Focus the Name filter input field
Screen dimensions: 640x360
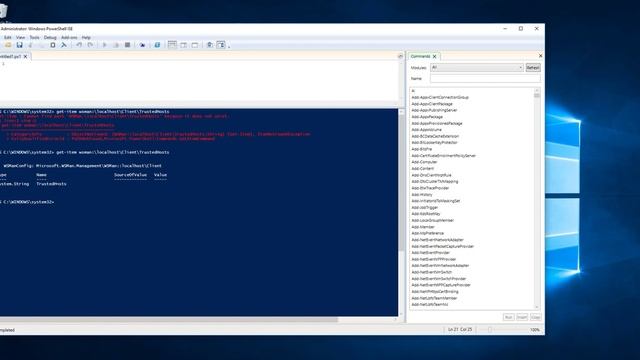click(485, 78)
